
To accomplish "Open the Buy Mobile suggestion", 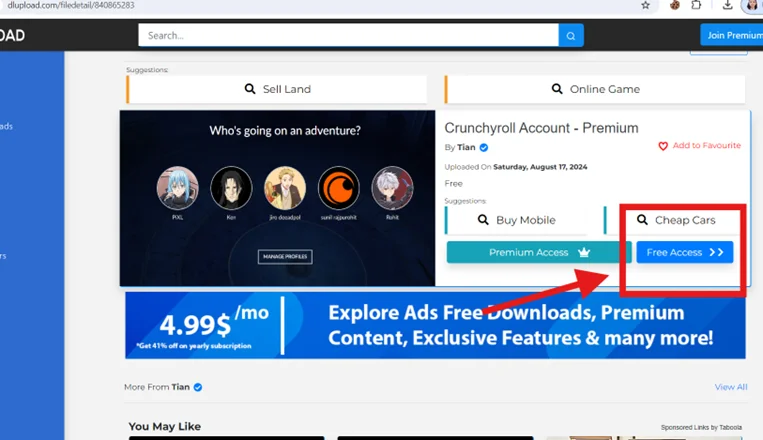I will [516, 220].
